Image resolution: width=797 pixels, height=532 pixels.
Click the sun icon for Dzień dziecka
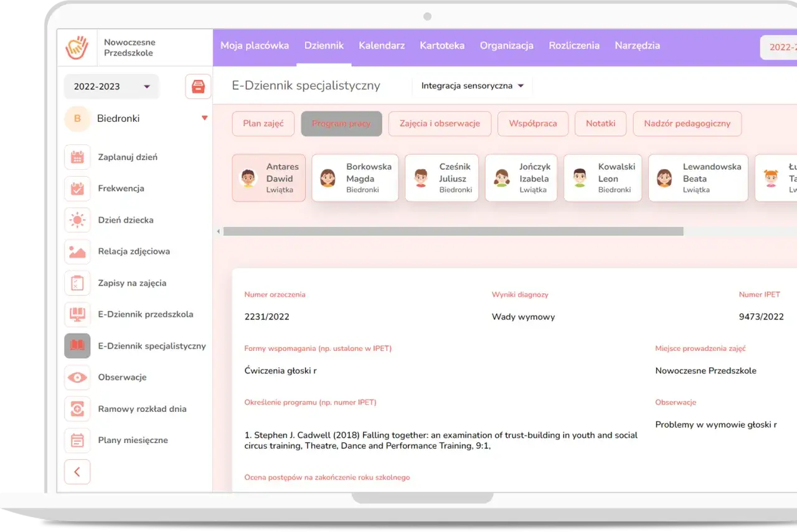point(77,220)
